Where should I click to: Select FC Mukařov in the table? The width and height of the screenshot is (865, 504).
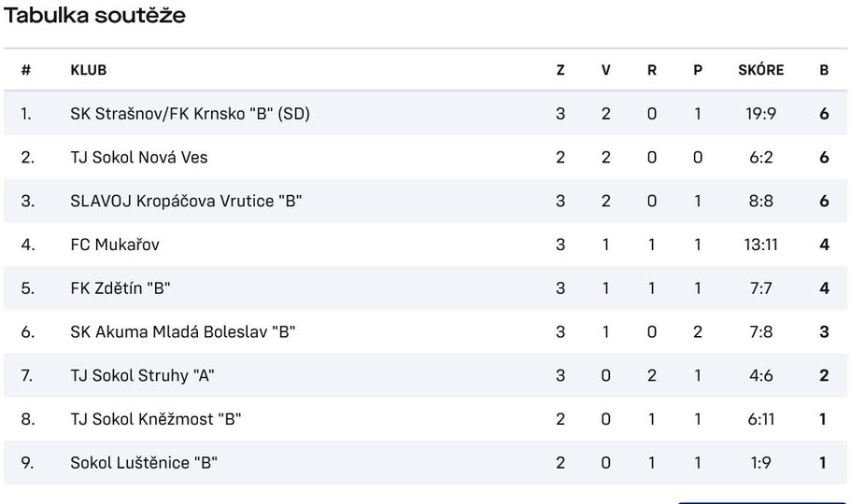pyautogui.click(x=115, y=245)
